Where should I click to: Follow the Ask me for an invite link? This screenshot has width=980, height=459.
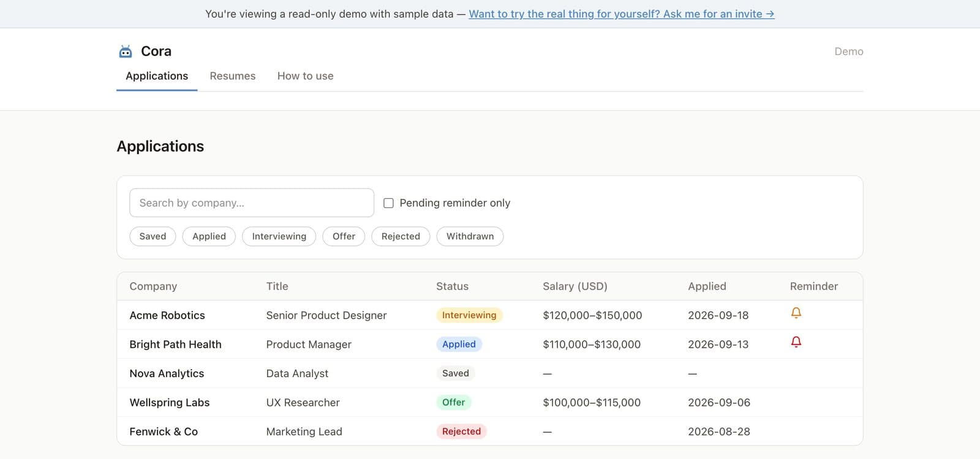(x=622, y=13)
